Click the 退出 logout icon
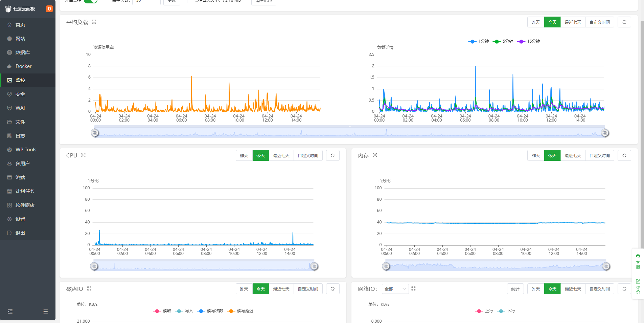 pos(9,233)
